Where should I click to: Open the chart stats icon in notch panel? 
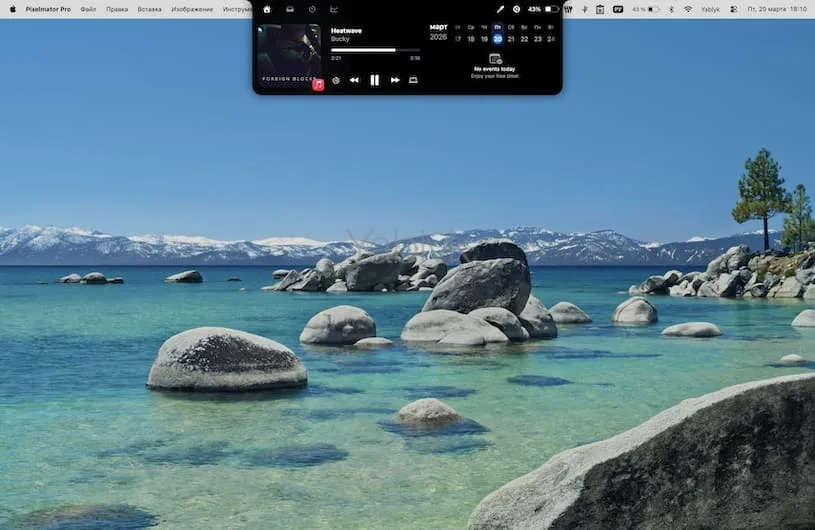pyautogui.click(x=334, y=9)
